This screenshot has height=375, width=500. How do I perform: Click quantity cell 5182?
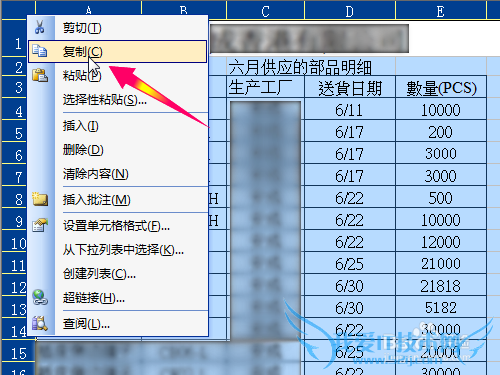(441, 307)
